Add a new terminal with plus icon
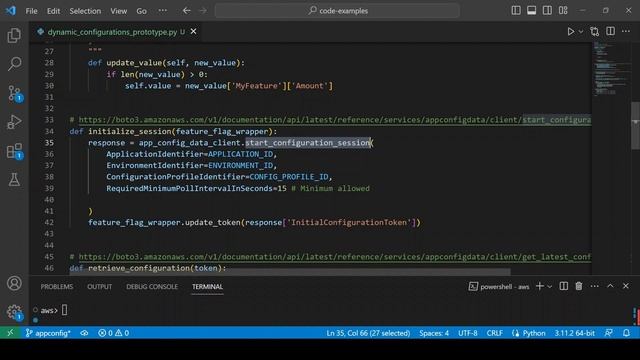Screen dimensions: 640x360 (x=540, y=286)
